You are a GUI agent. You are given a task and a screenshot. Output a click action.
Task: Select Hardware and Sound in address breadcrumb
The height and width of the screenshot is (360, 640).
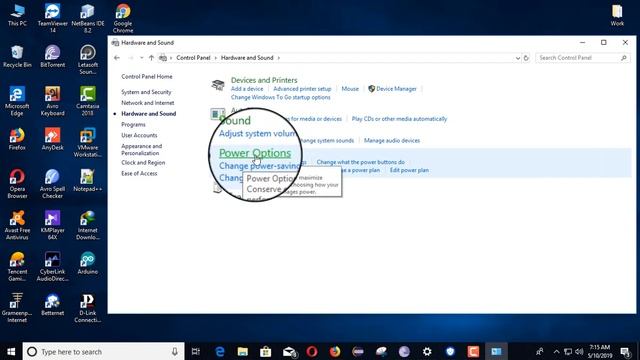pos(247,58)
